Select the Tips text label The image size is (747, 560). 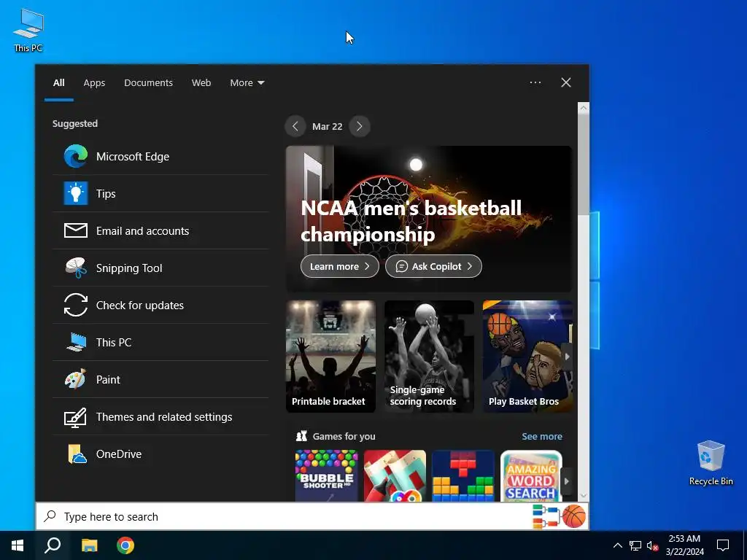[x=106, y=194]
